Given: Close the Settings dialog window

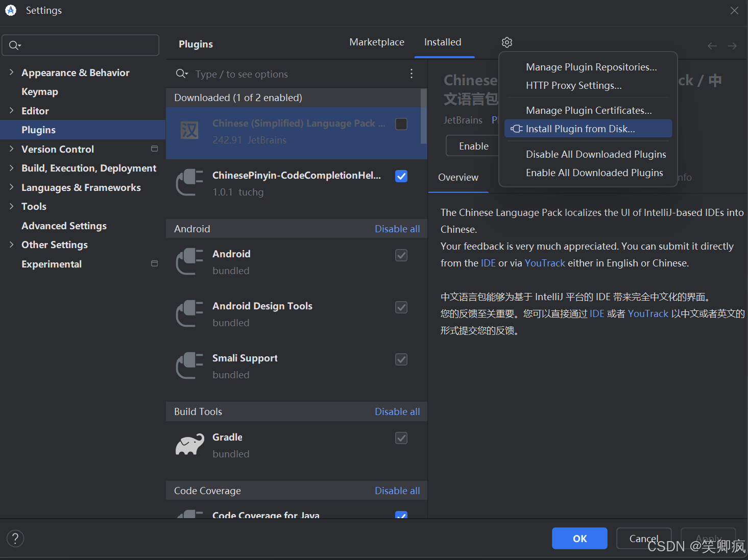Looking at the screenshot, I should pos(734,11).
